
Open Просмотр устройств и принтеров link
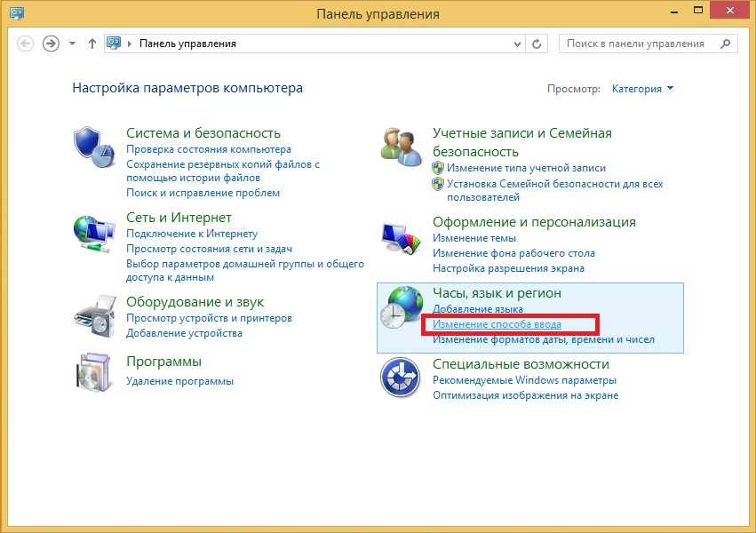tap(209, 318)
